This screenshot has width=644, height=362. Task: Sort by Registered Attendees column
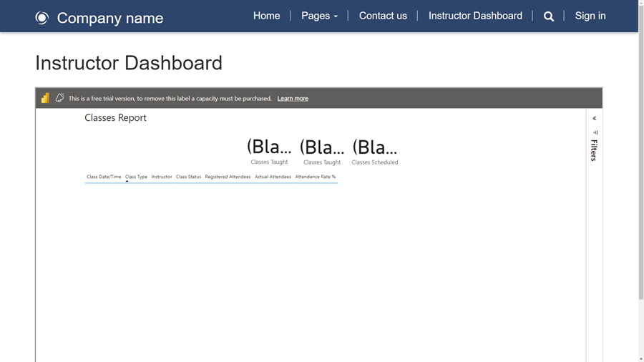(x=228, y=177)
